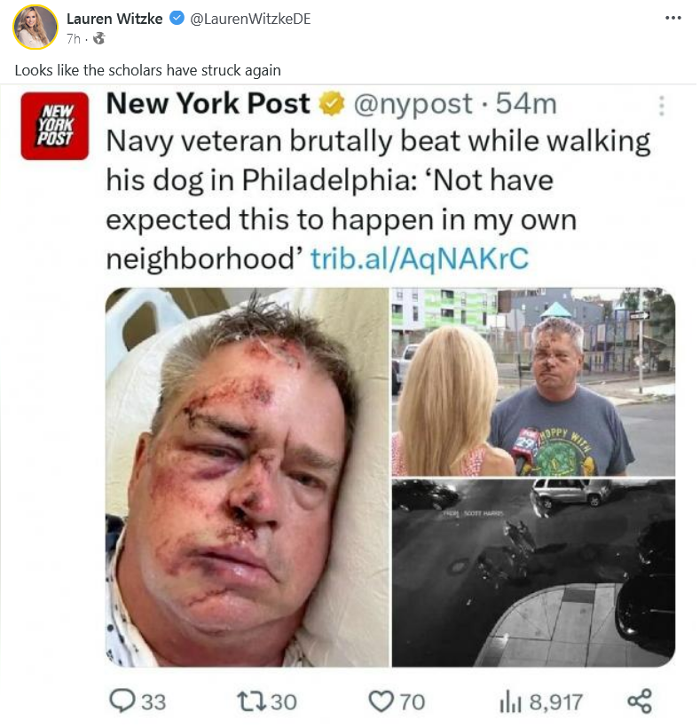The height and width of the screenshot is (728, 700).
Task: Click the views bar chart icon
Action: (511, 702)
